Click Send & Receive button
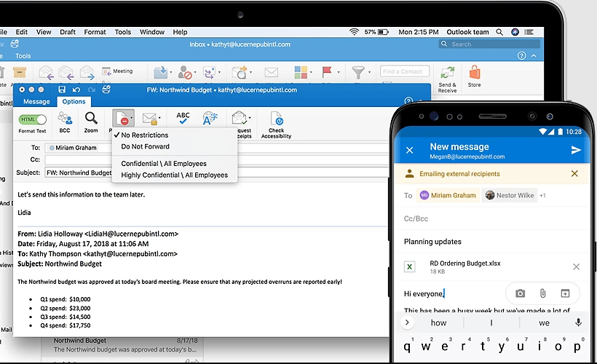 447,79
